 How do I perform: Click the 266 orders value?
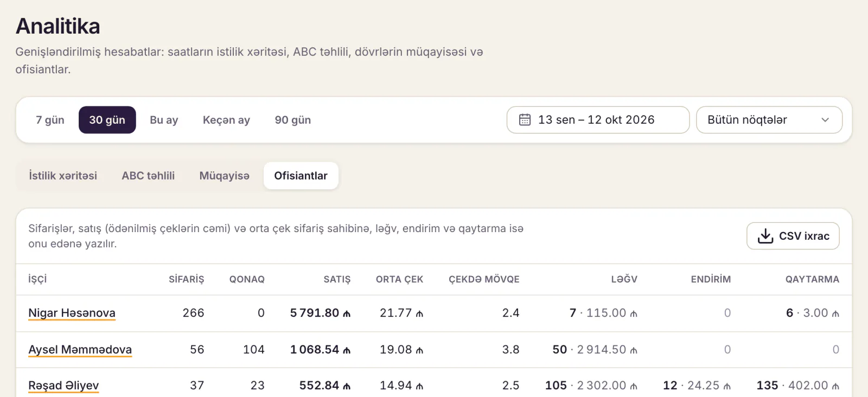pos(193,313)
